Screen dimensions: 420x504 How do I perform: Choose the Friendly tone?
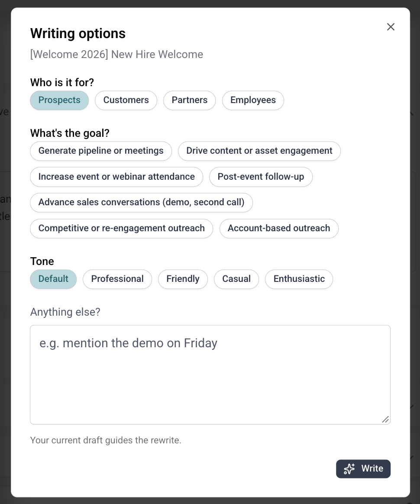click(183, 279)
